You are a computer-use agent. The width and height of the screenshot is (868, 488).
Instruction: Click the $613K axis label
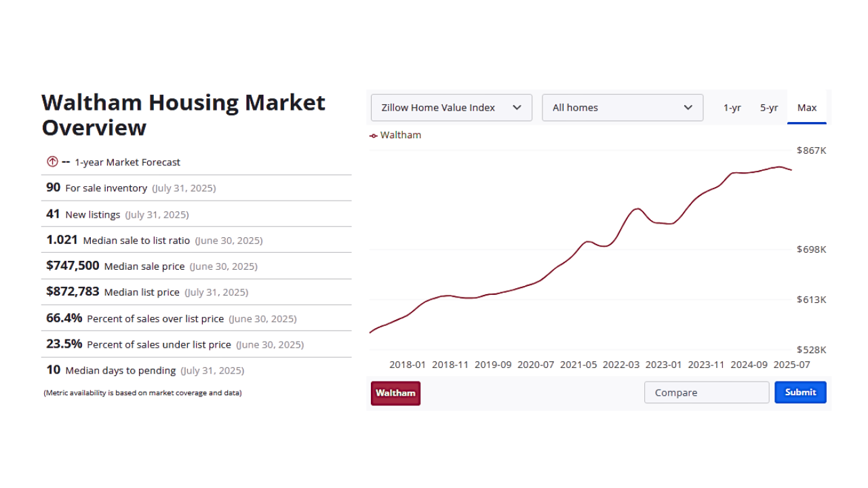[x=811, y=300]
